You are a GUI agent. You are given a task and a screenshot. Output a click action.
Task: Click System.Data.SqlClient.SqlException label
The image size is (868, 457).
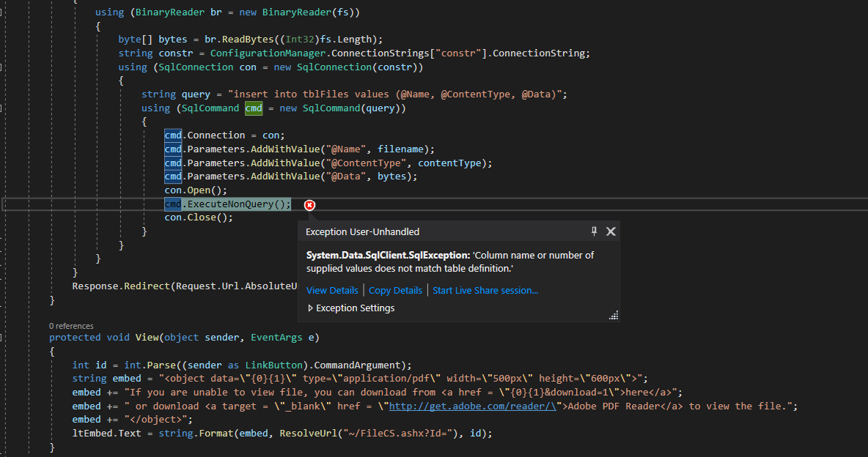click(x=388, y=256)
